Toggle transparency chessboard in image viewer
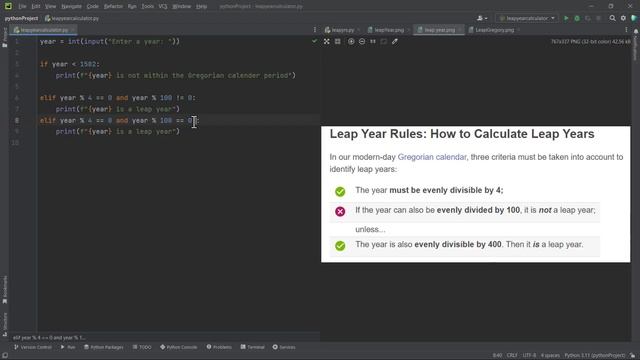 click(327, 41)
